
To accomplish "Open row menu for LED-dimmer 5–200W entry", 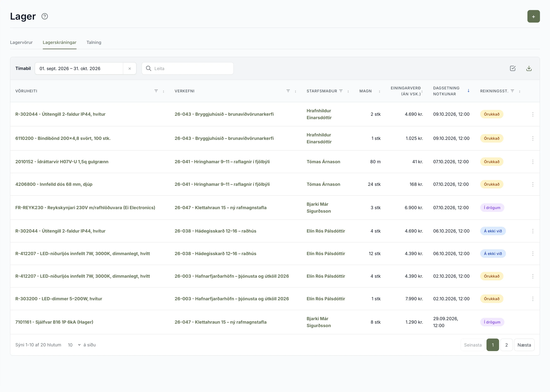I will (x=533, y=299).
